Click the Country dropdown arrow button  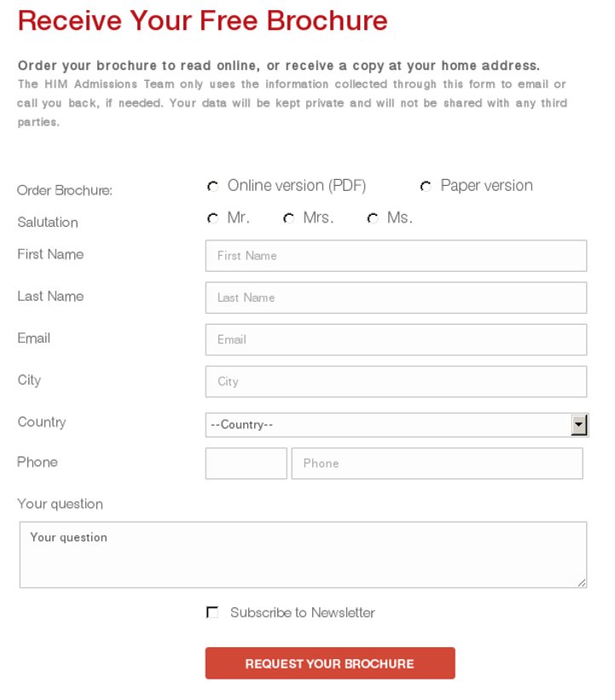pos(579,425)
